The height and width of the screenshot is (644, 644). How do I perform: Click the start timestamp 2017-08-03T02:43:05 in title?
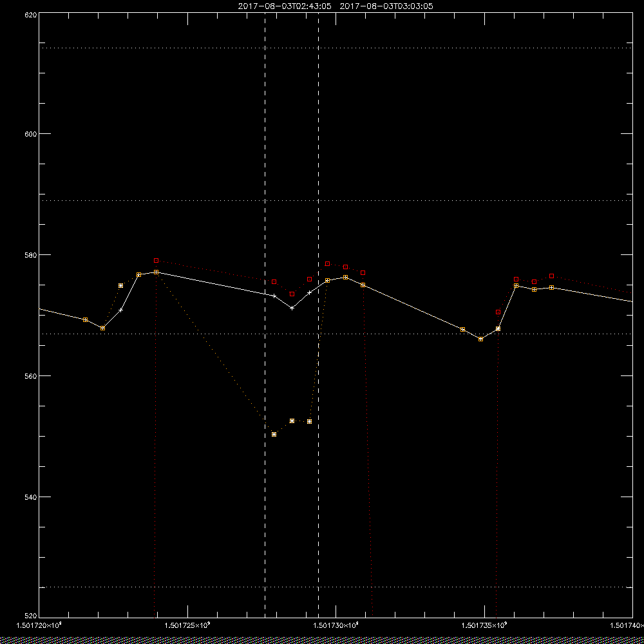pyautogui.click(x=285, y=6)
